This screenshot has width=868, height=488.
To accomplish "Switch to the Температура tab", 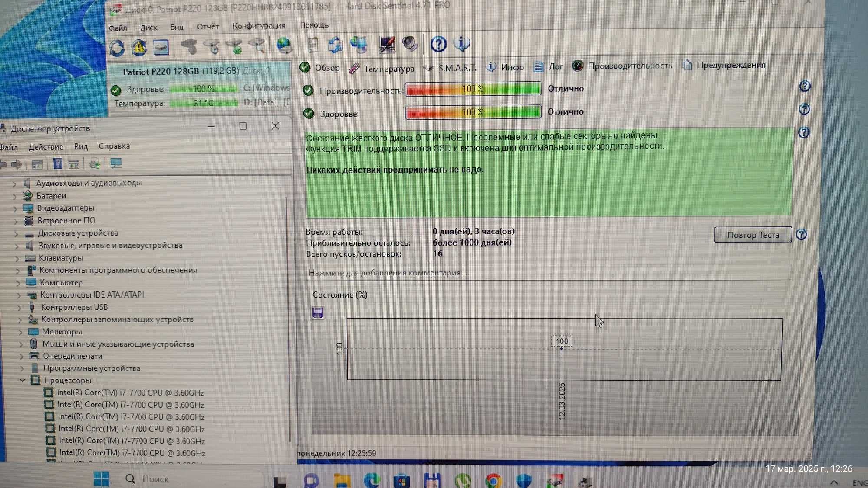I will click(x=382, y=68).
